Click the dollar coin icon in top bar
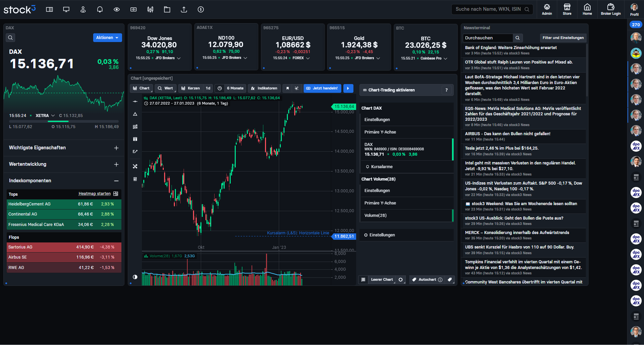Viewport: 644px width, 345px height. pyautogui.click(x=201, y=9)
